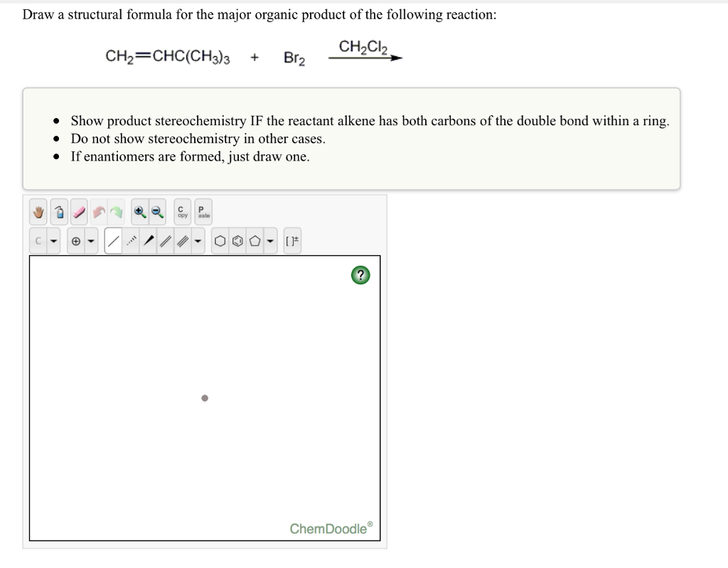728x568 pixels.
Task: Expand the charge options dropdown
Action: [x=92, y=240]
